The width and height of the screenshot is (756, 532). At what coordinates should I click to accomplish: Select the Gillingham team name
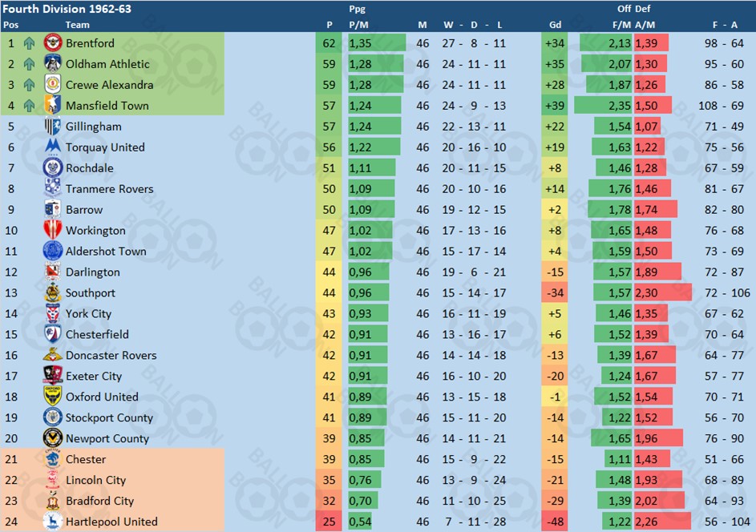click(94, 127)
